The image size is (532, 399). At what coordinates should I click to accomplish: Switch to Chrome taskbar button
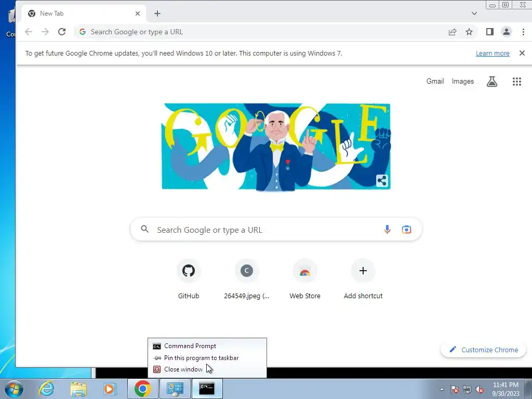pos(143,389)
